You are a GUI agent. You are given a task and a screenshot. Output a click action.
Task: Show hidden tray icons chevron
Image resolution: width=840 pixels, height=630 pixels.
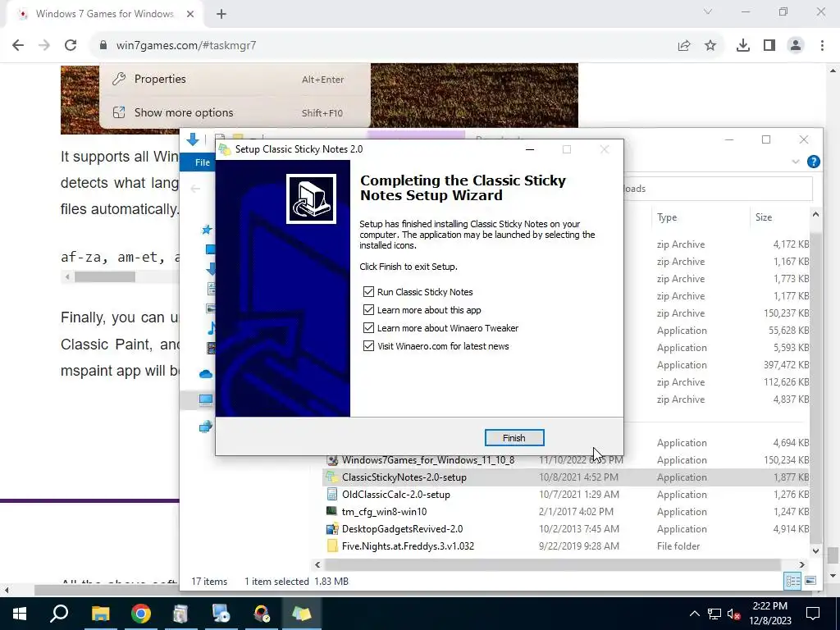(x=694, y=614)
